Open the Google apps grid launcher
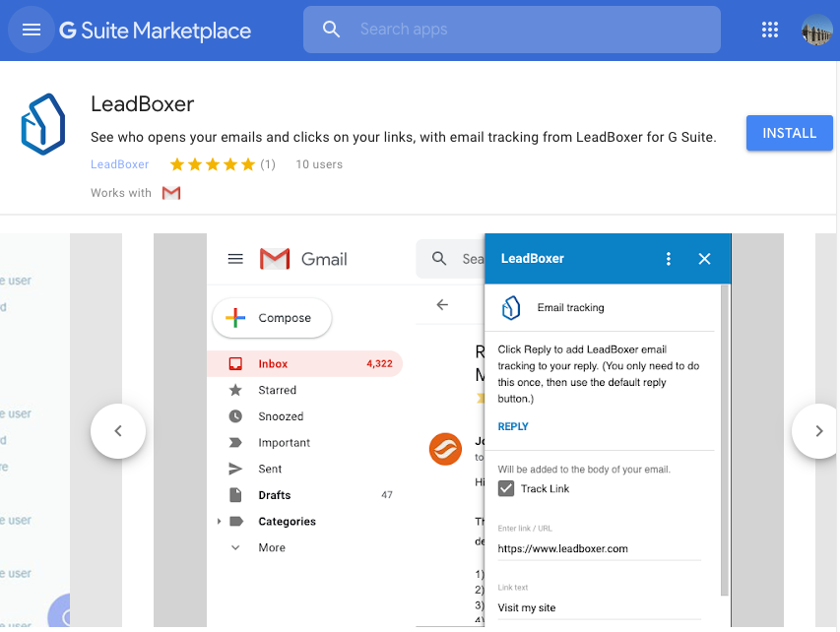 pyautogui.click(x=770, y=30)
